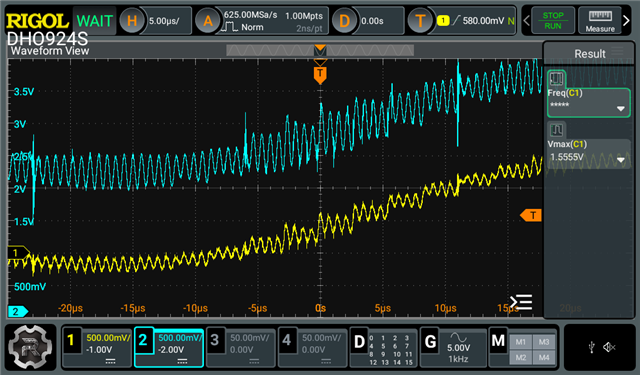Open channel 2 500.00mV/ scale settings
Image resolution: width=640 pixels, height=375 pixels.
(180, 337)
